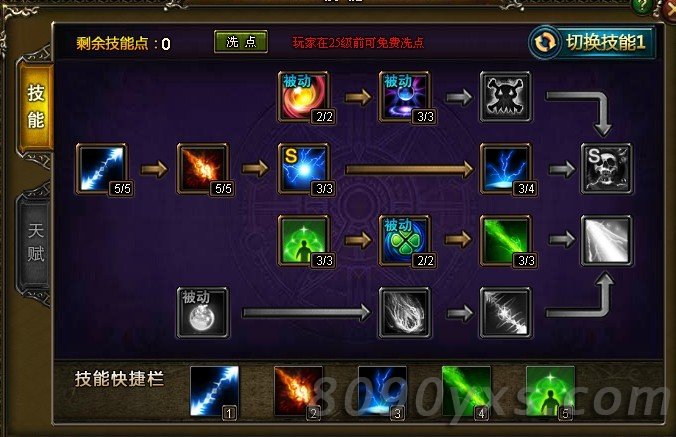Select the passive green clover skill 2/2

coord(404,241)
